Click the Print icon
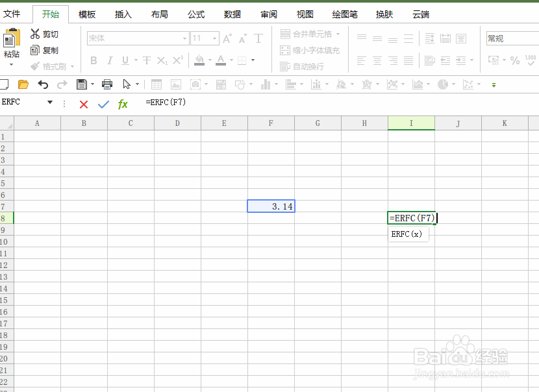The image size is (539, 392). point(107,84)
